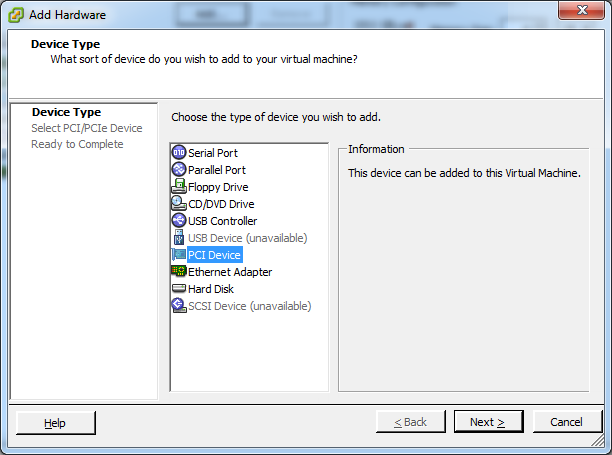Go to Select PCI/PCIe Device step
The height and width of the screenshot is (455, 612).
coord(87,128)
